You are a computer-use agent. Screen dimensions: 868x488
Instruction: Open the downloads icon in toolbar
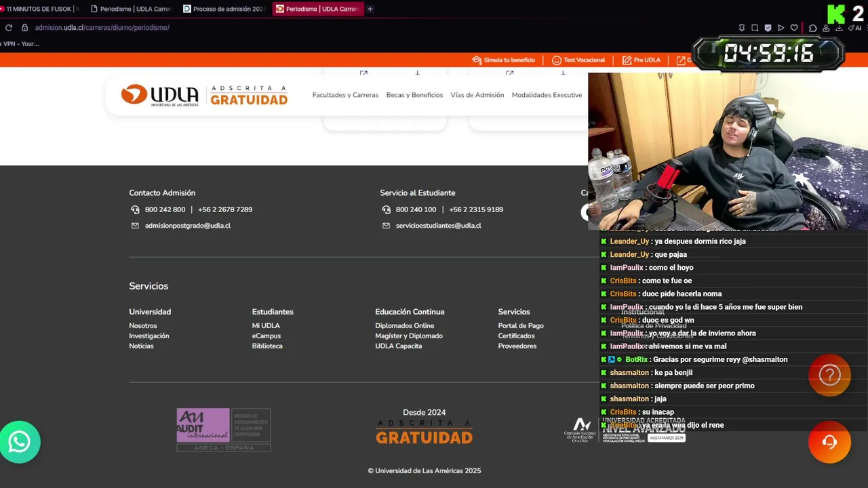pyautogui.click(x=839, y=28)
